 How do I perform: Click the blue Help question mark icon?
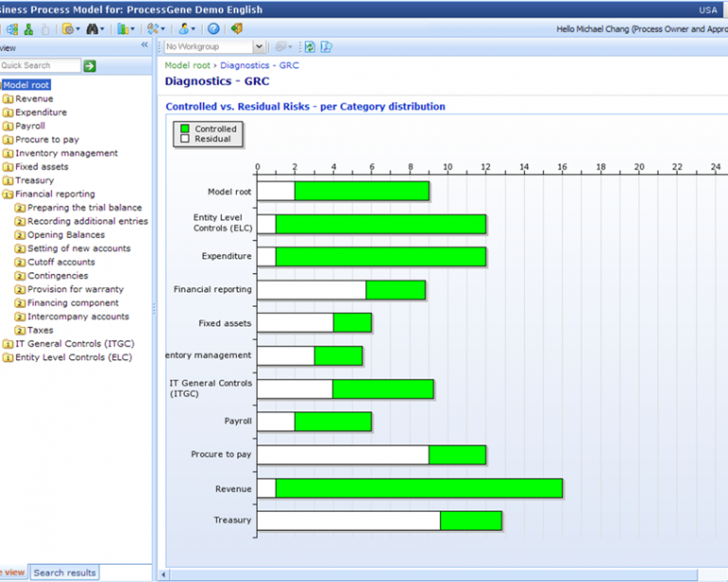pyautogui.click(x=213, y=29)
